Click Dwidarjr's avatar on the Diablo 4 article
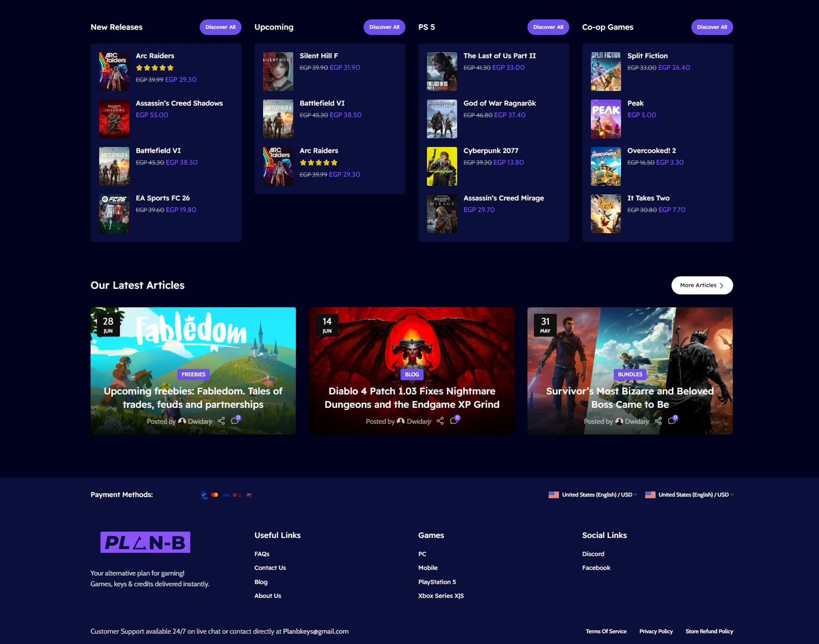The height and width of the screenshot is (644, 819). (x=401, y=421)
